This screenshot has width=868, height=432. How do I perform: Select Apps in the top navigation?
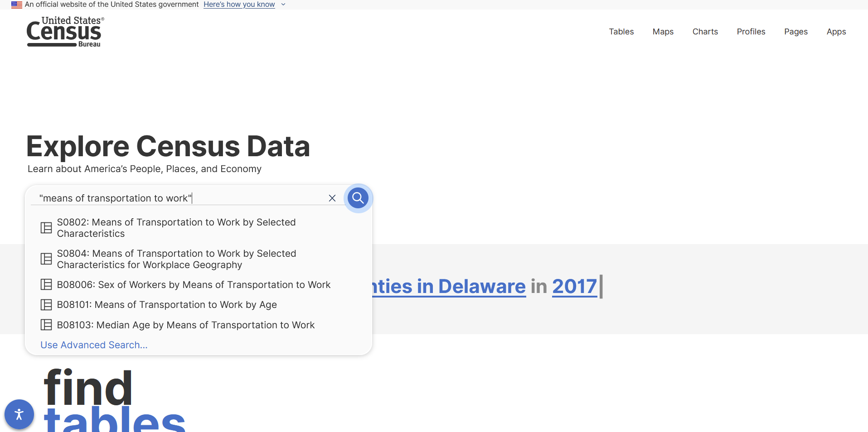tap(836, 32)
